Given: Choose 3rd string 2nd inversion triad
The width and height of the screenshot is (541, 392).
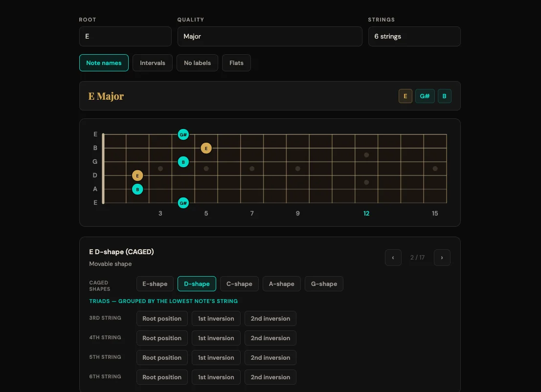Looking at the screenshot, I should pyautogui.click(x=270, y=319).
